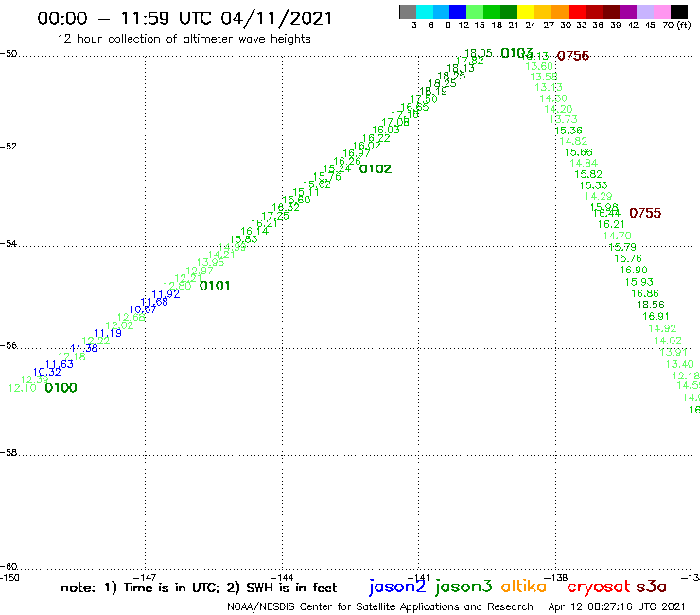Click the blue 11.92 wave height value

[166, 294]
